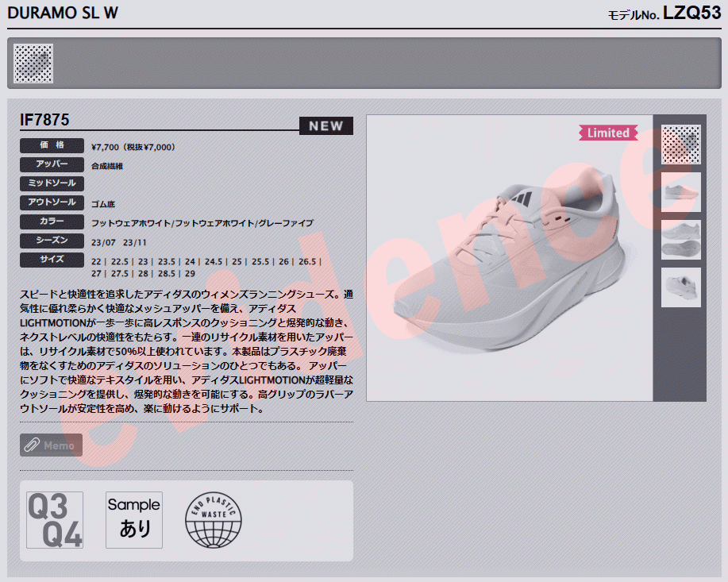Select the シーズン (season) label

(52, 241)
